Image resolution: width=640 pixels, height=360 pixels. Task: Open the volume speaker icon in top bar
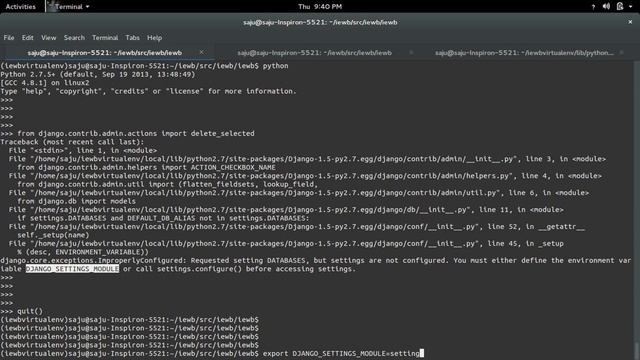606,6
